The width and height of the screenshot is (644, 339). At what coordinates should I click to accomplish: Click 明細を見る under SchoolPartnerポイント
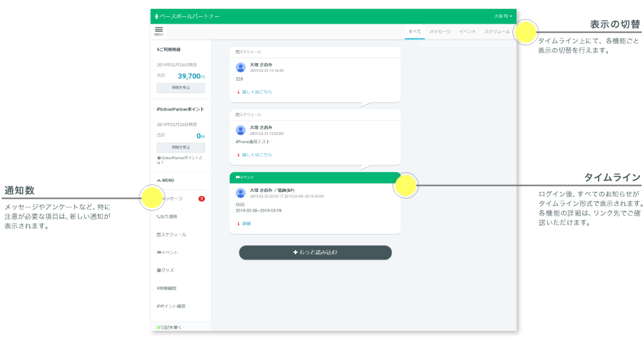[x=180, y=147]
